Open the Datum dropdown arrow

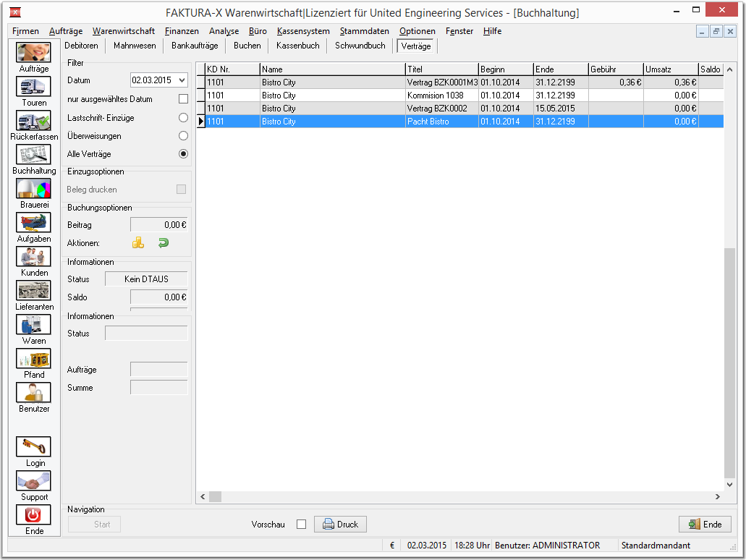pyautogui.click(x=182, y=80)
